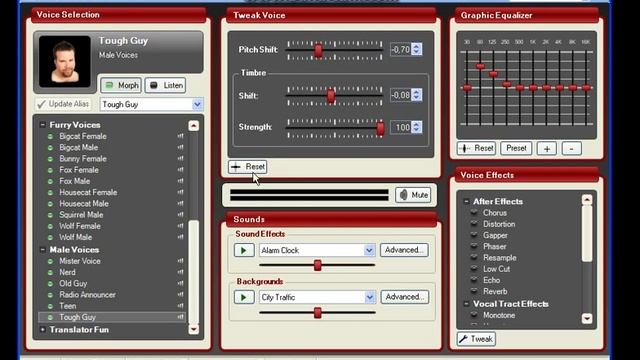This screenshot has width=640, height=360.
Task: Click the green dot beside Tough Guy
Action: (50, 317)
